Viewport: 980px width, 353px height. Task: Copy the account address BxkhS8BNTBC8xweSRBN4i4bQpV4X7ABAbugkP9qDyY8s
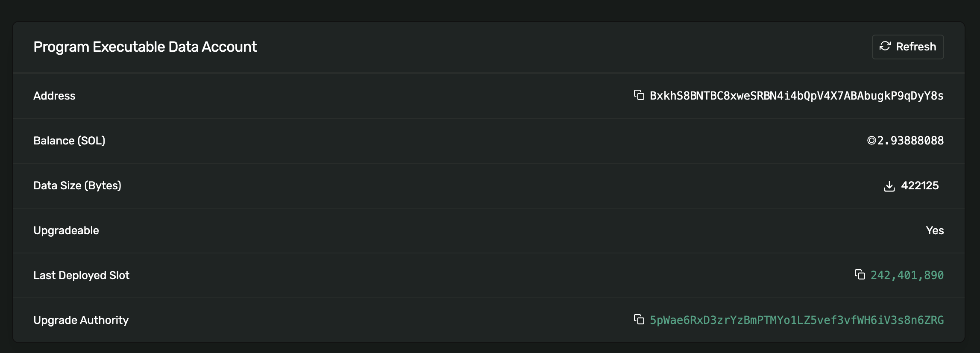[x=638, y=96]
